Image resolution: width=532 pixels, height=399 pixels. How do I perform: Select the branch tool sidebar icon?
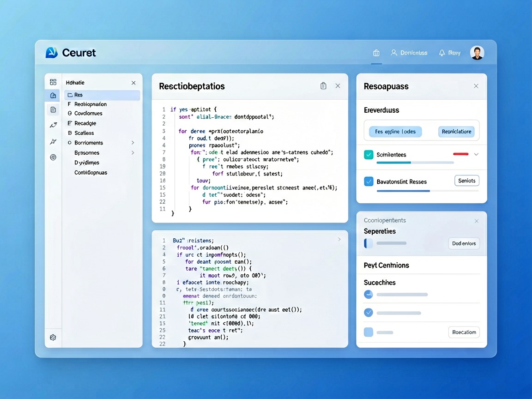click(53, 125)
